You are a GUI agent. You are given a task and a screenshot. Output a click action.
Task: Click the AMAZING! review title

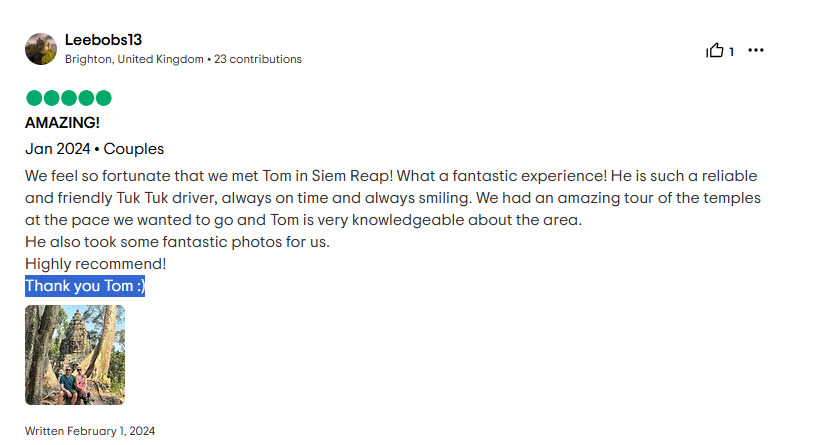click(62, 122)
